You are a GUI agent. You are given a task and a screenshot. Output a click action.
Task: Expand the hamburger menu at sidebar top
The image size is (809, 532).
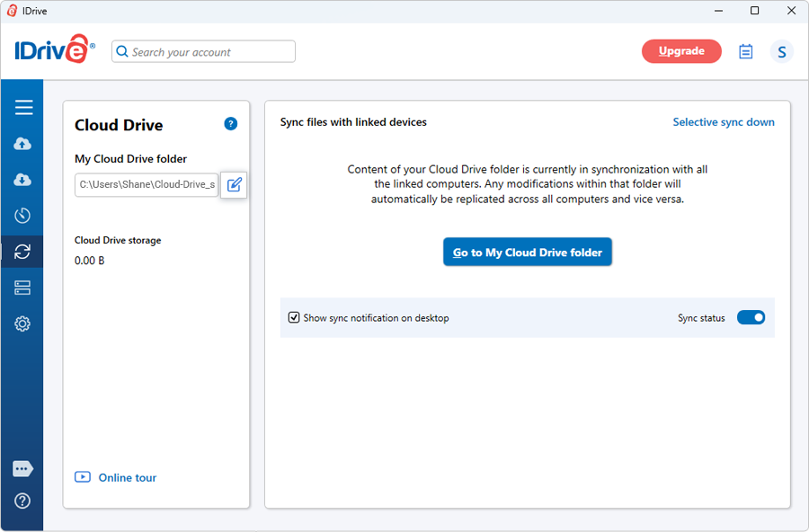click(x=23, y=107)
